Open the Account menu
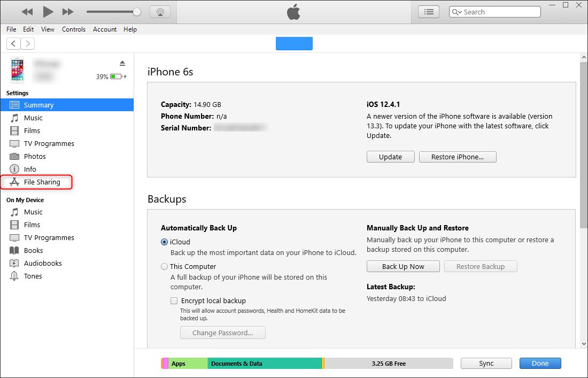The image size is (588, 378). point(105,29)
